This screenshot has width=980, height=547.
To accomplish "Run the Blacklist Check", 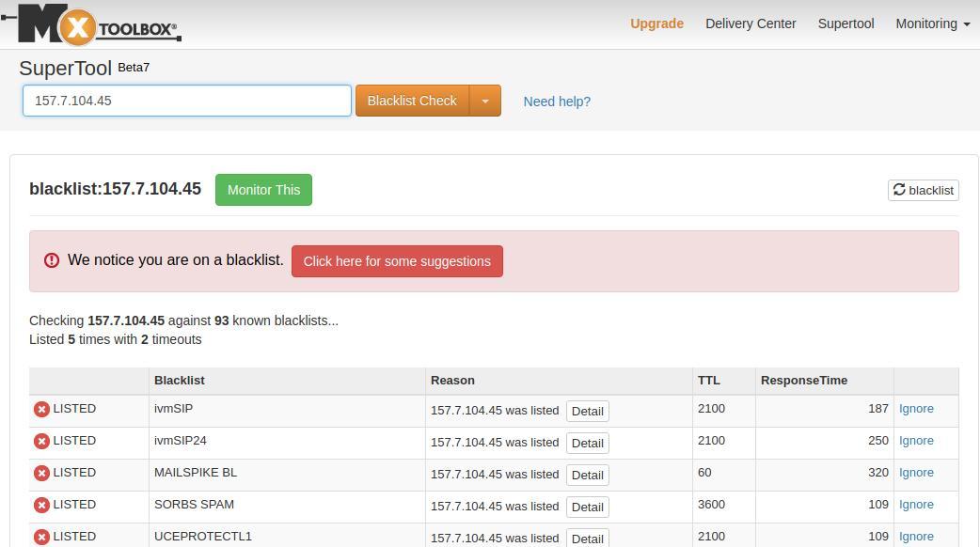I will (x=413, y=101).
